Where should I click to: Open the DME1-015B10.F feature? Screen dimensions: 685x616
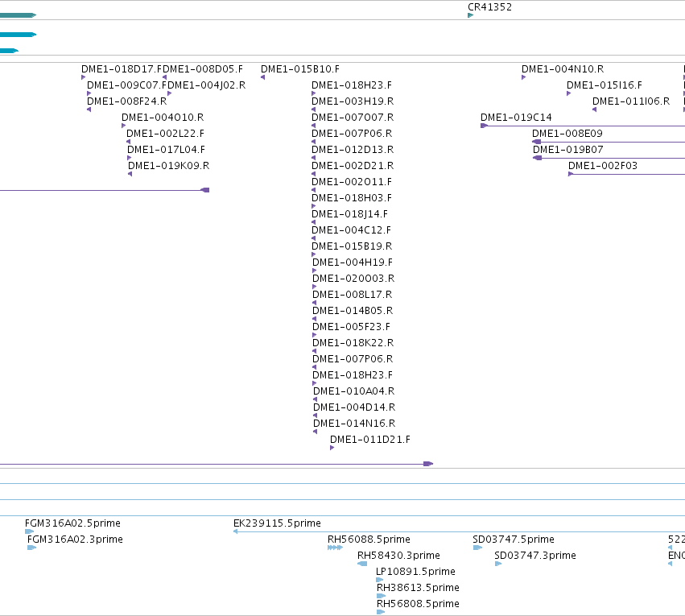[300, 69]
